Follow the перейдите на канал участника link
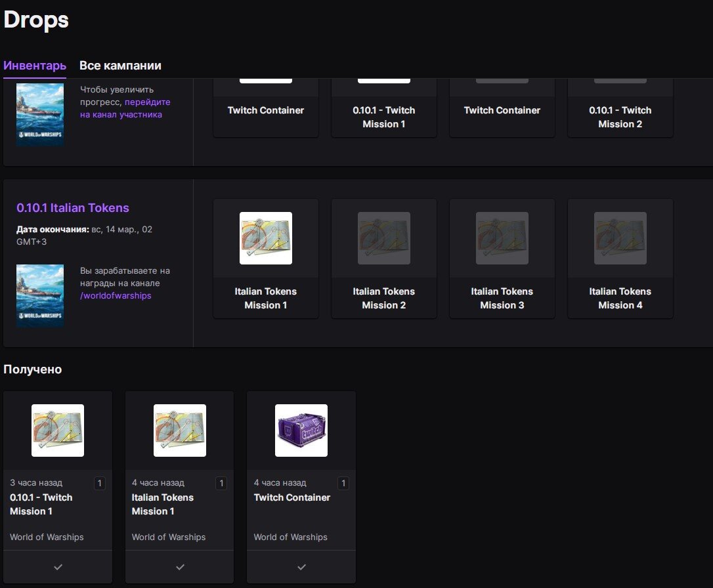713x588 pixels. click(x=125, y=108)
